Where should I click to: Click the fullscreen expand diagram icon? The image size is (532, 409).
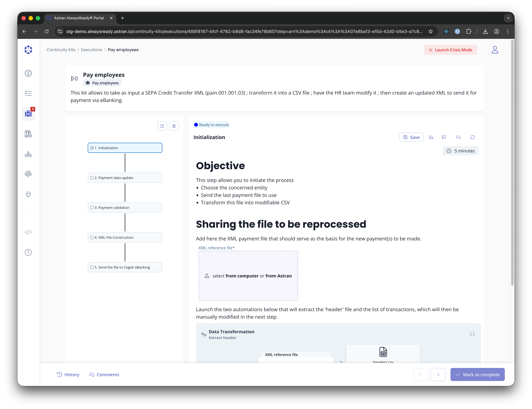coord(162,126)
